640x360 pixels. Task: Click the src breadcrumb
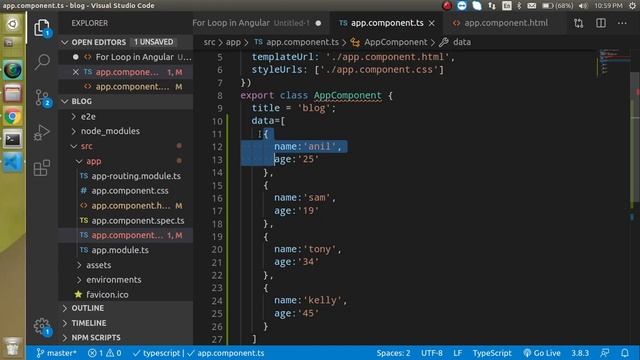209,42
